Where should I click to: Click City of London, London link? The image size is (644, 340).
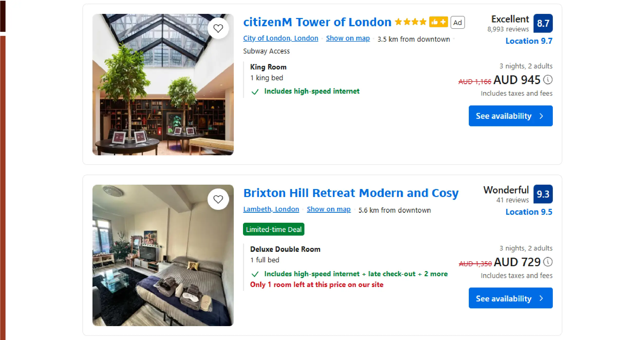[281, 38]
